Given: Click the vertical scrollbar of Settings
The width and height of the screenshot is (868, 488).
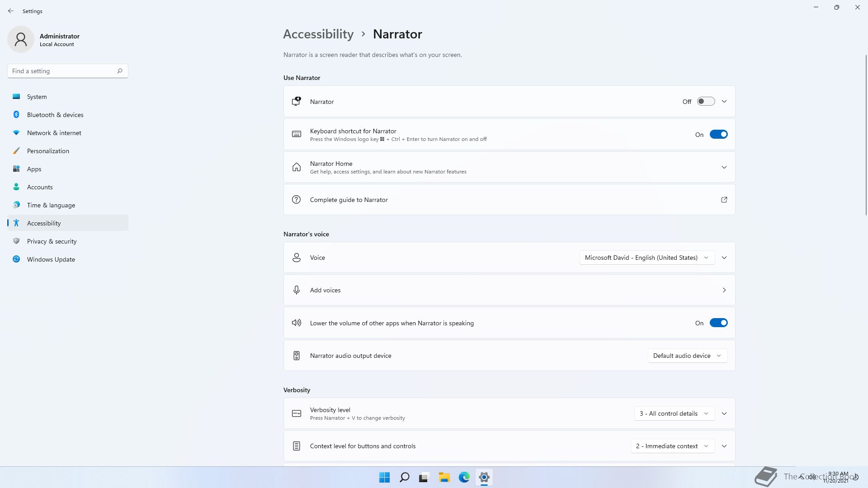Looking at the screenshot, I should click(866, 136).
